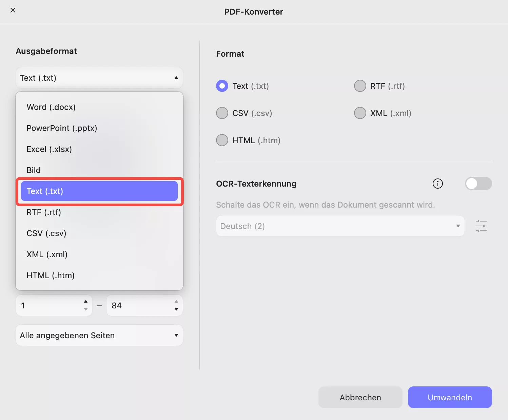Viewport: 508px width, 420px height.
Task: Open the Alle angegebenen Seiten dropdown
Action: coord(99,335)
